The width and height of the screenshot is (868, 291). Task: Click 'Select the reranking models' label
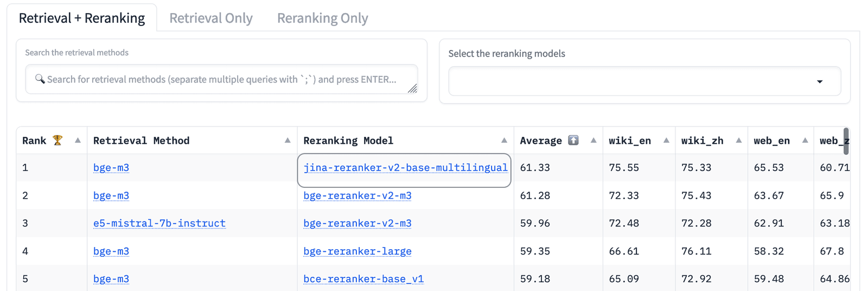pyautogui.click(x=507, y=54)
